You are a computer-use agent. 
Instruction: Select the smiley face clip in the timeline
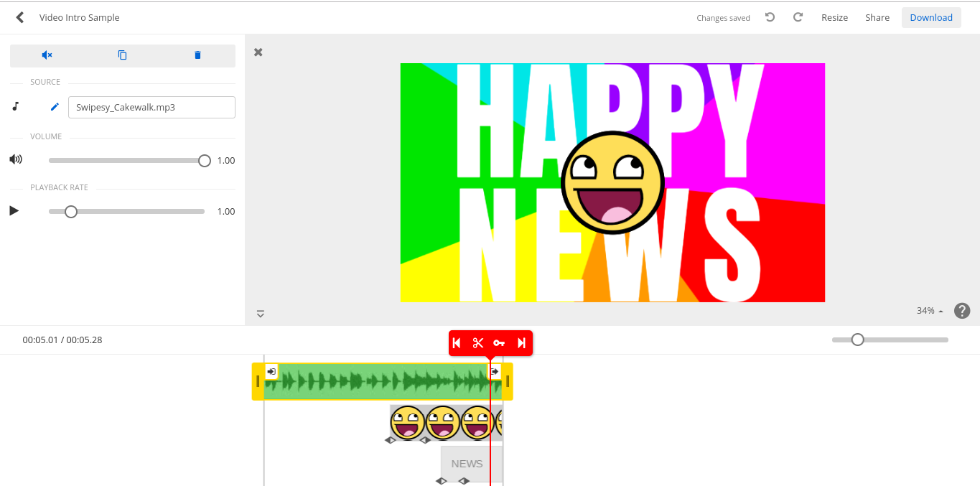coord(446,423)
